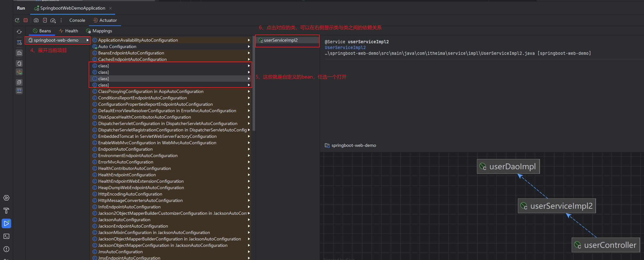Open the Health tab

[x=68, y=31]
